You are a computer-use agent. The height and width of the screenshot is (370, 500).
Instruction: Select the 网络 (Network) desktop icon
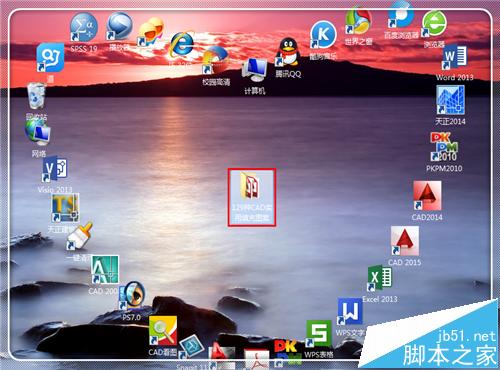click(x=38, y=132)
